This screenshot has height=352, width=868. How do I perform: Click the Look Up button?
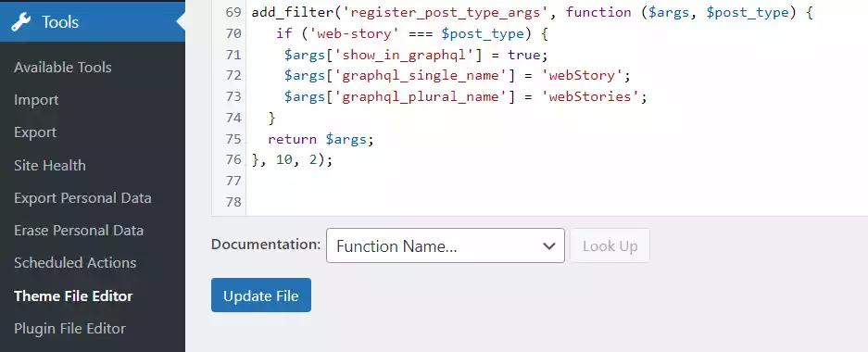(610, 245)
